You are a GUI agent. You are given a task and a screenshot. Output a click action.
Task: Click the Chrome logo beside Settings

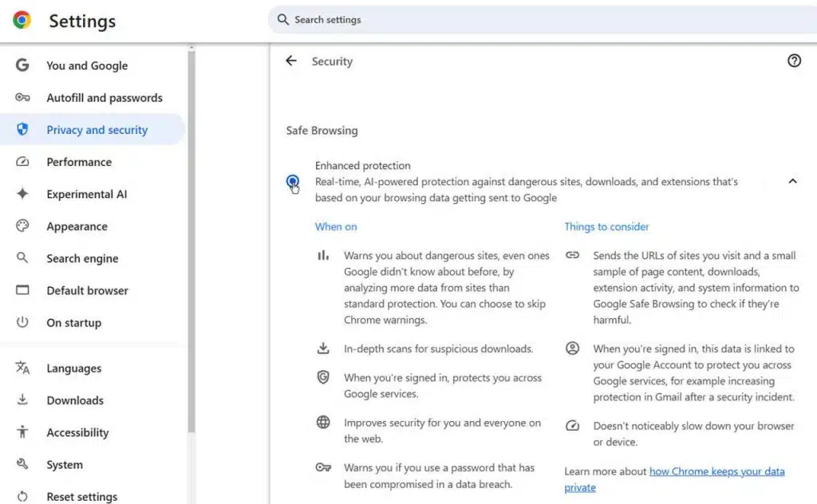[22, 20]
